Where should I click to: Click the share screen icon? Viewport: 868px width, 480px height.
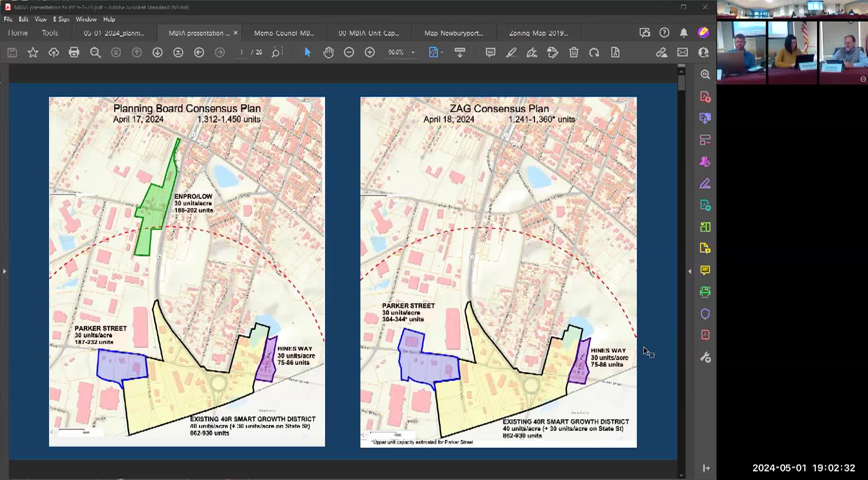coord(644,33)
